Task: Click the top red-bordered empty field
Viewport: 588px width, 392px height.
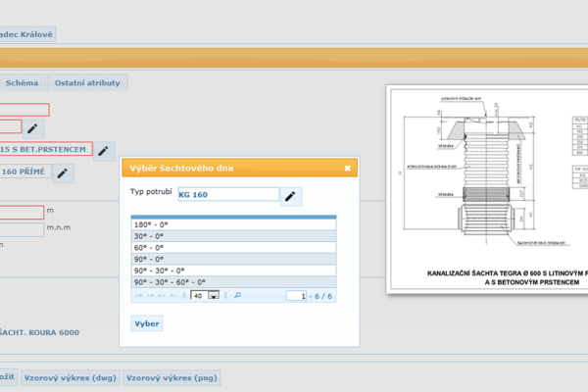Action: 24,110
